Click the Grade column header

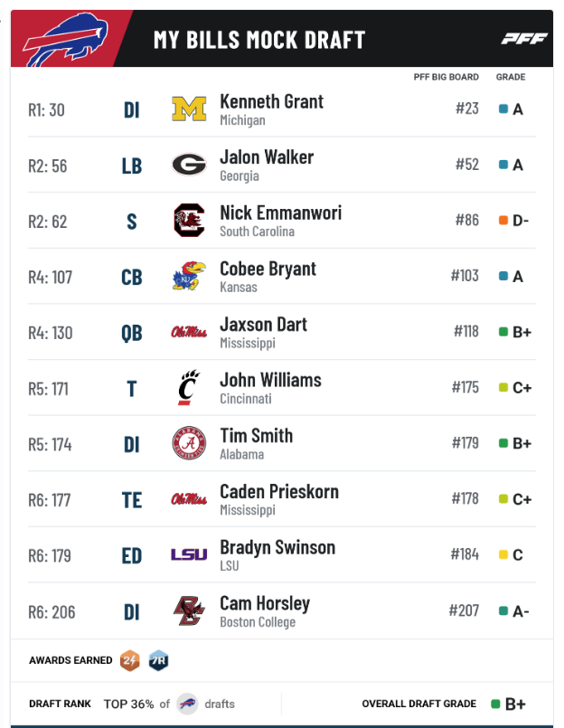point(511,77)
